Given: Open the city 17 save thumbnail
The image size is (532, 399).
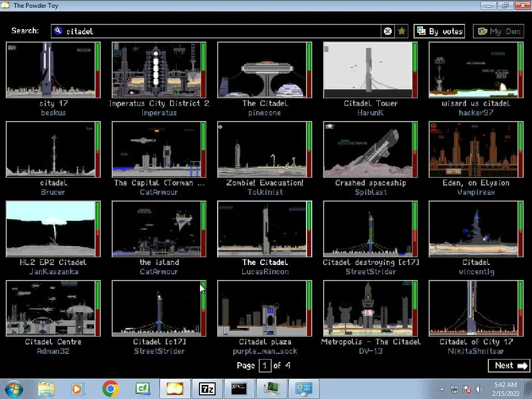Looking at the screenshot, I should tap(50, 70).
